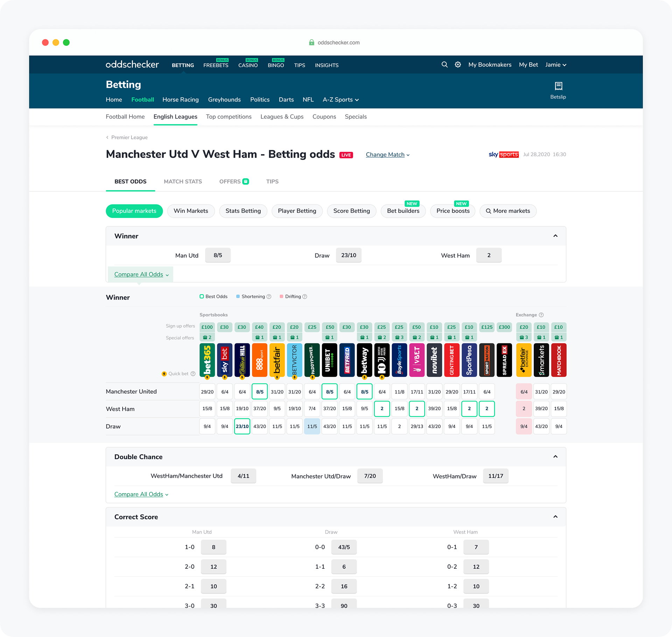Select the Smarkets exchange logo

pyautogui.click(x=541, y=360)
